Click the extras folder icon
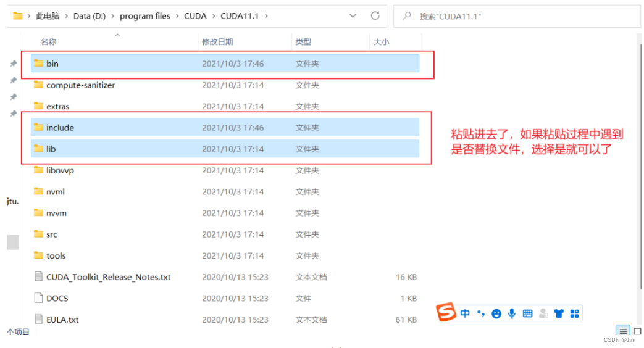Image resolution: width=644 pixels, height=348 pixels. [39, 106]
